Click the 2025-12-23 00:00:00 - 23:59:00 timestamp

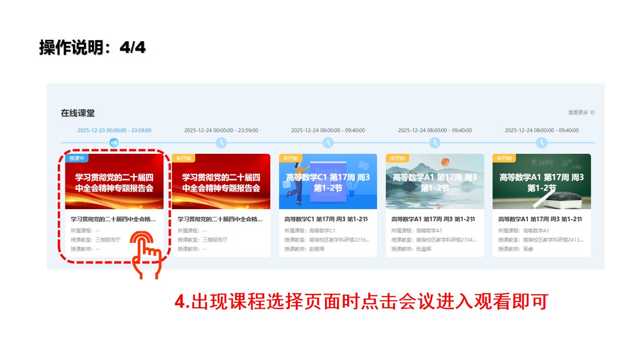(114, 130)
